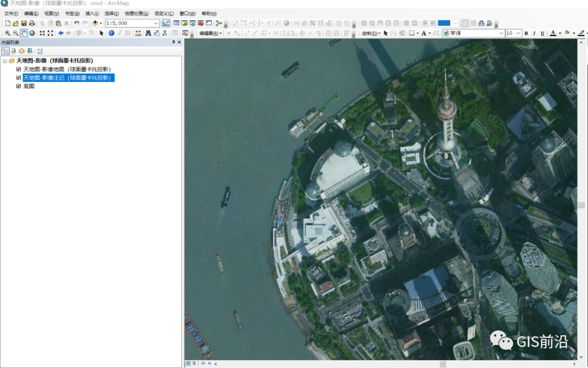
Task: Click the Add Data button icon
Action: pos(95,23)
